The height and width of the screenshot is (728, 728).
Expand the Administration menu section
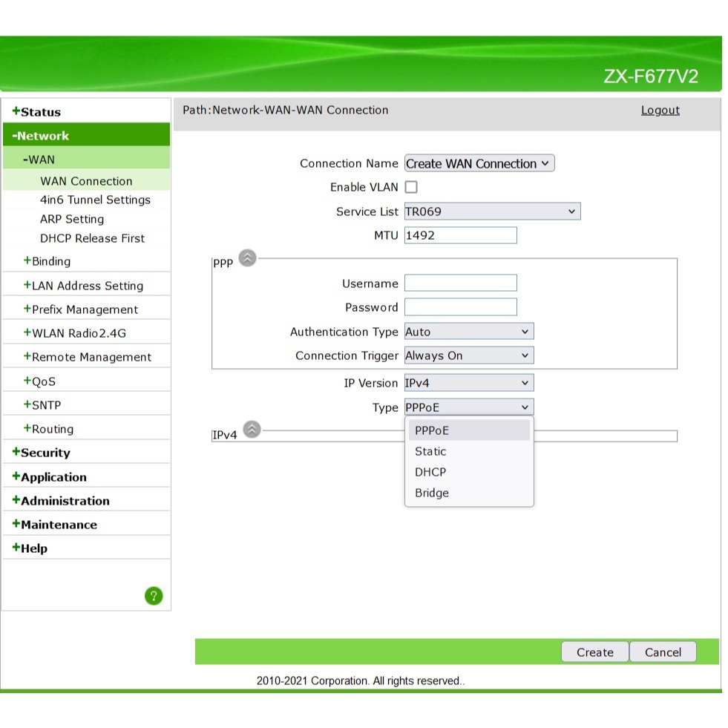coord(65,501)
